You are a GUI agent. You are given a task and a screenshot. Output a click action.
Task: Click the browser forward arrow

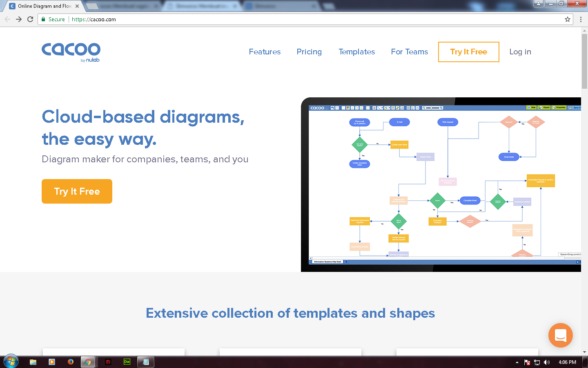[19, 19]
